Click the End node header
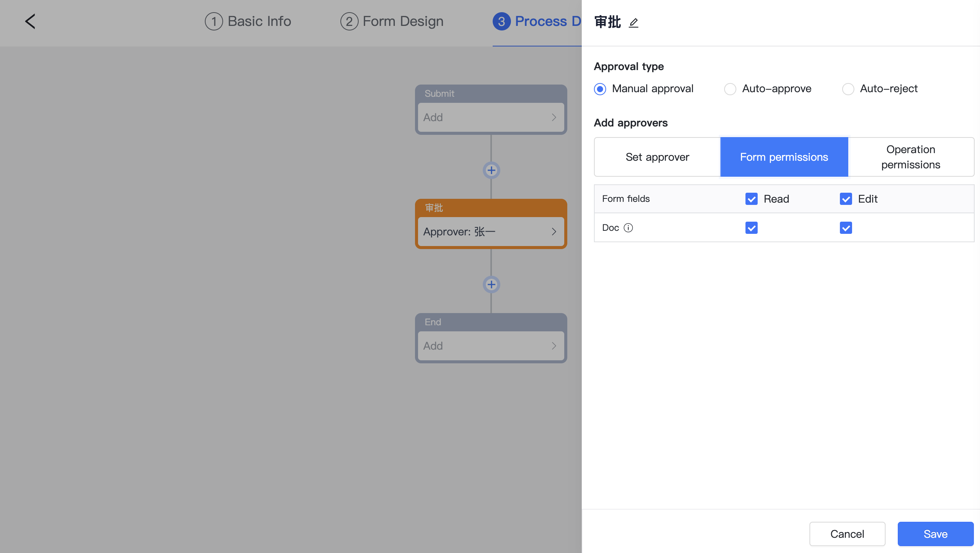The image size is (980, 553). (x=491, y=322)
